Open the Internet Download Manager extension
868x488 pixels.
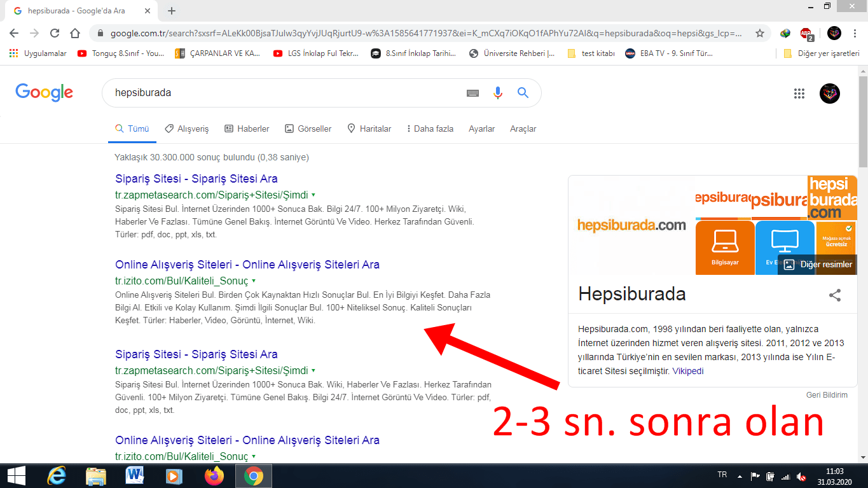point(786,33)
